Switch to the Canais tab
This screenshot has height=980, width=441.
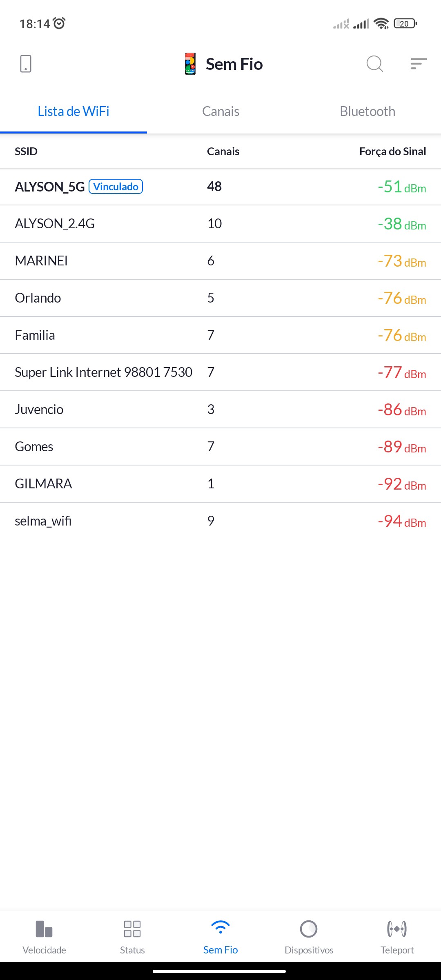220,111
